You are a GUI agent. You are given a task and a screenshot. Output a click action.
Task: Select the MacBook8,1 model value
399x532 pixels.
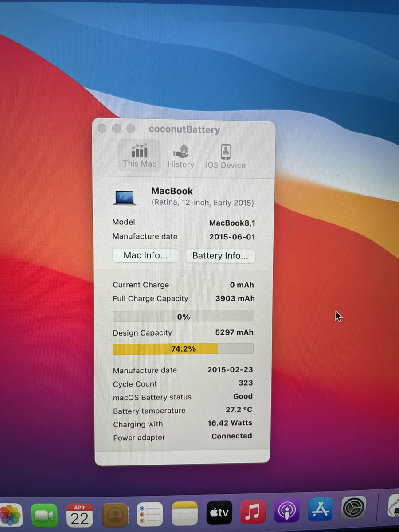point(232,223)
